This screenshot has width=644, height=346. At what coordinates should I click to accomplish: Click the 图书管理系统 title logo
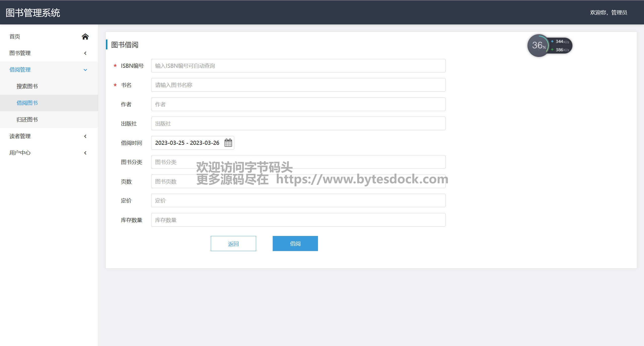33,13
